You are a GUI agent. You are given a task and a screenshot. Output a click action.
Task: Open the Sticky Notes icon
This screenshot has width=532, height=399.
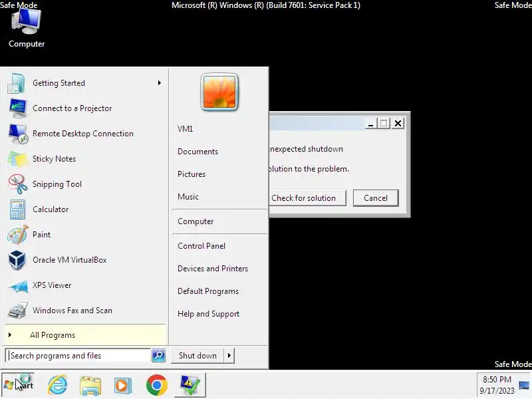click(17, 159)
